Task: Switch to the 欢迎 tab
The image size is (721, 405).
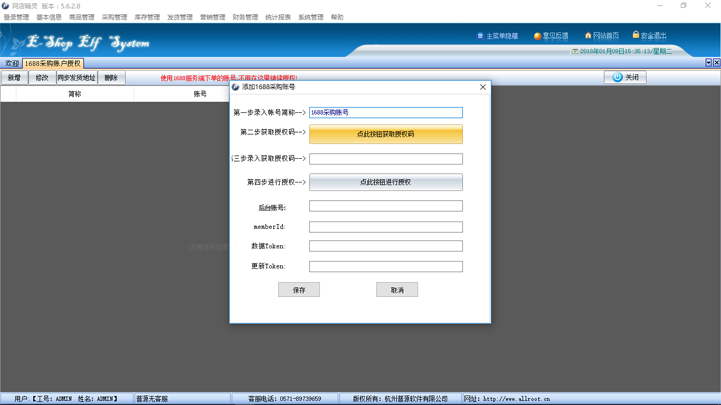Action: click(12, 63)
